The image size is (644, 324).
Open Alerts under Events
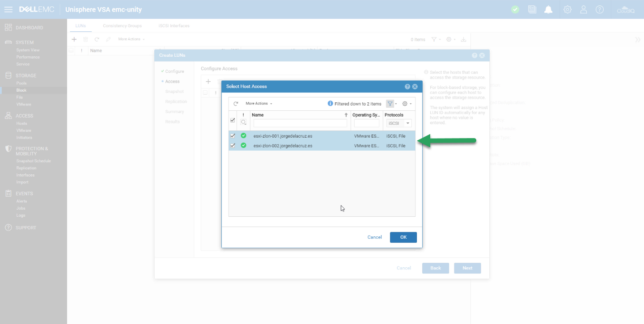click(x=21, y=201)
